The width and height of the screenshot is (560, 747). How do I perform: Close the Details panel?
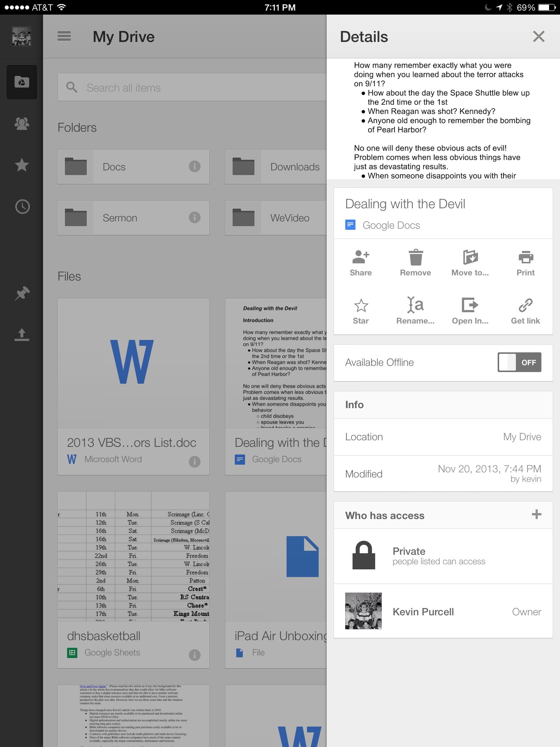click(x=538, y=36)
